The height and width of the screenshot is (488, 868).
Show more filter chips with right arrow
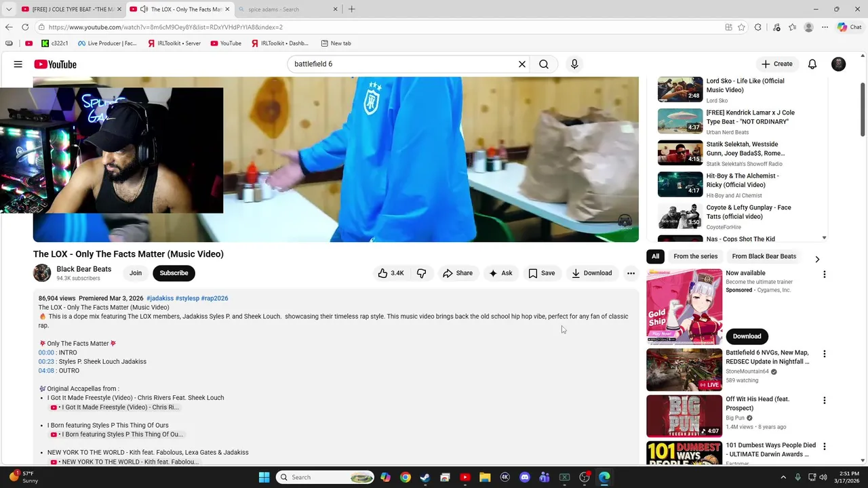point(817,259)
